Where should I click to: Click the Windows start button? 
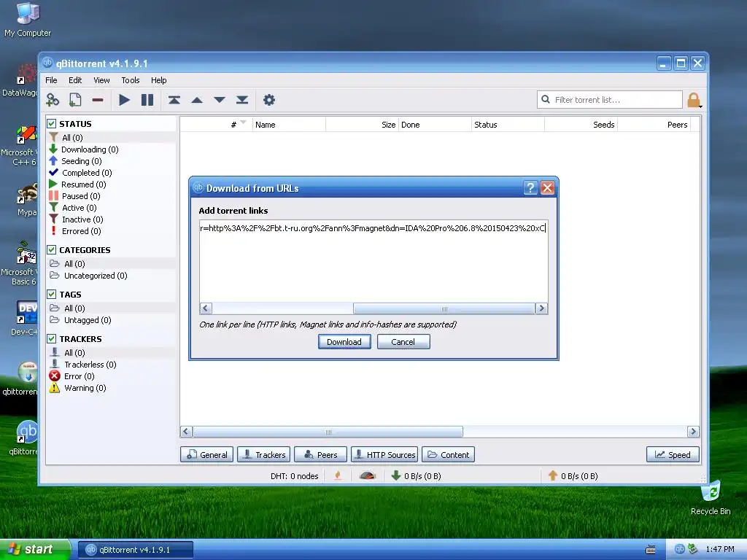point(34,549)
